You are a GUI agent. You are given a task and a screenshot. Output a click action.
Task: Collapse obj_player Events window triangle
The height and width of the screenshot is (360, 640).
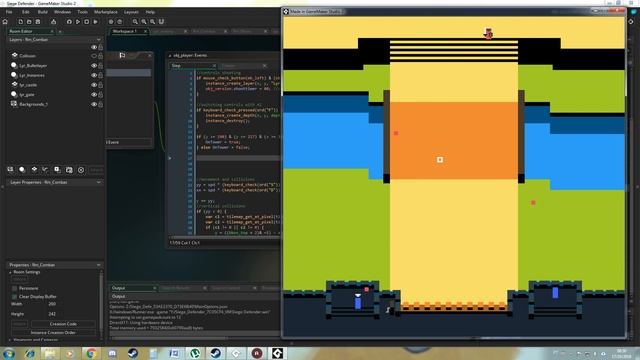click(170, 55)
